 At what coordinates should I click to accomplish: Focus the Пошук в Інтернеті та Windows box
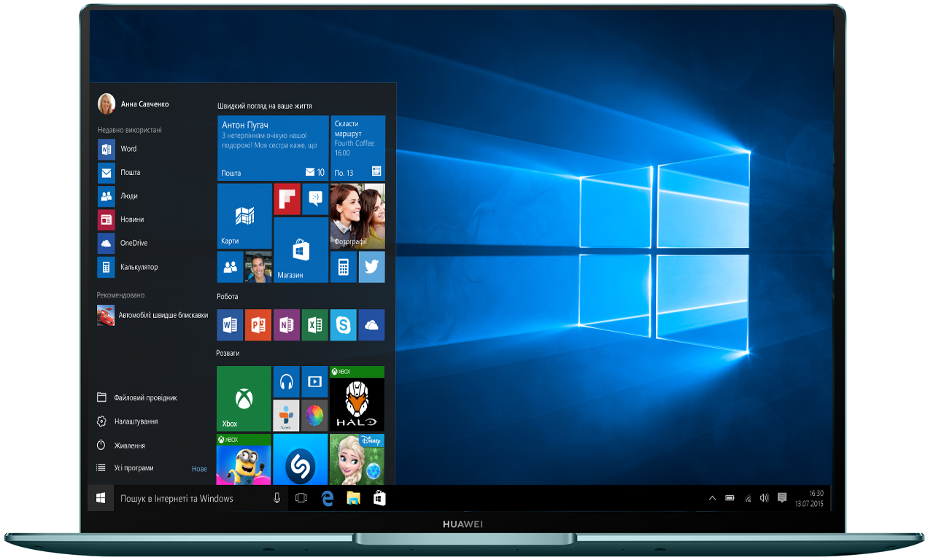[201, 498]
